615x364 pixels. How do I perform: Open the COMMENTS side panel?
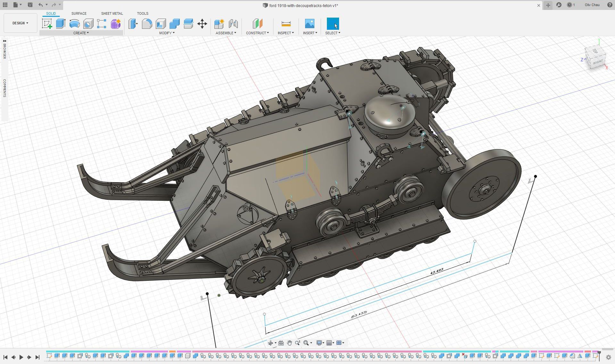pos(4,88)
